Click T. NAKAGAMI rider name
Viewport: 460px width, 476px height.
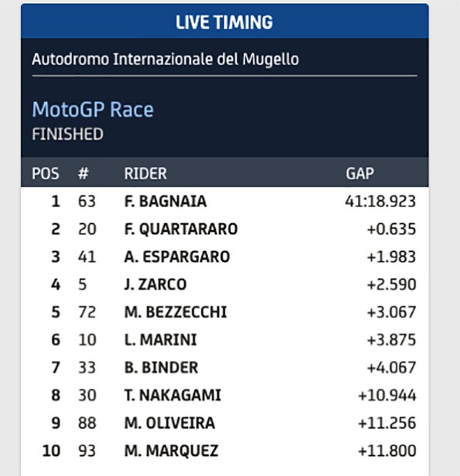(172, 396)
